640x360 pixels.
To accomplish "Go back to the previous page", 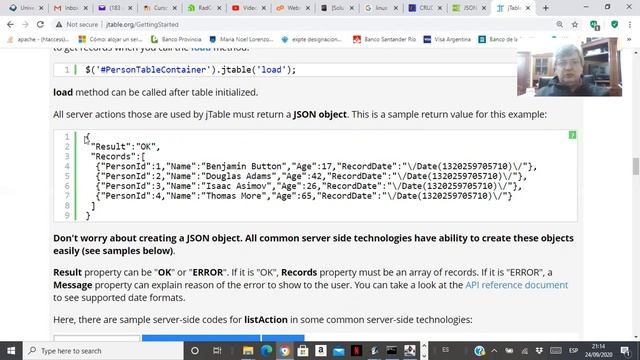I will click(10, 24).
